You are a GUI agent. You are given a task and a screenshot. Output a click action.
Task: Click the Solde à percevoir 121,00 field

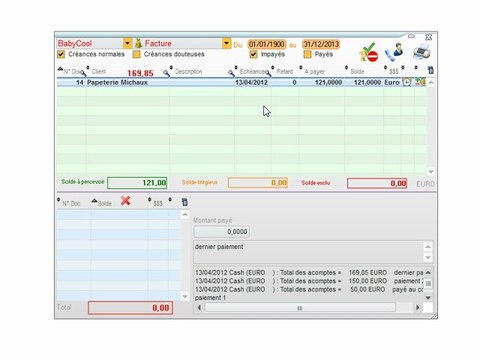137,183
